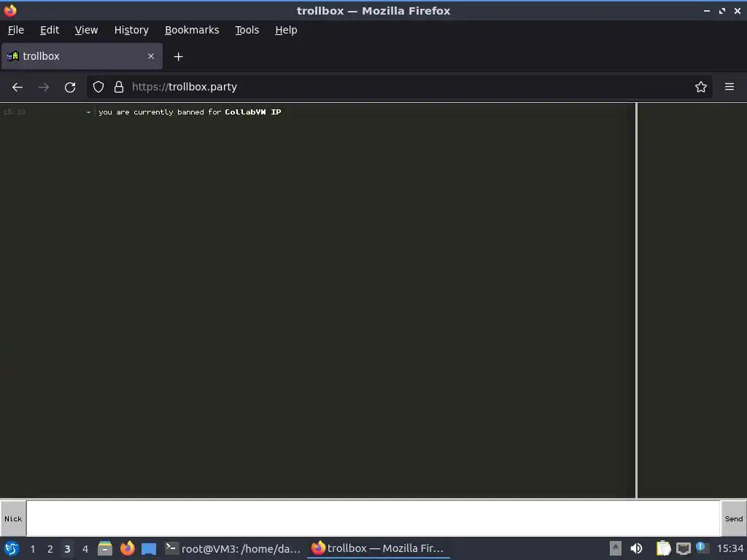Switch to workspace 2
747x560 pixels.
[50, 549]
